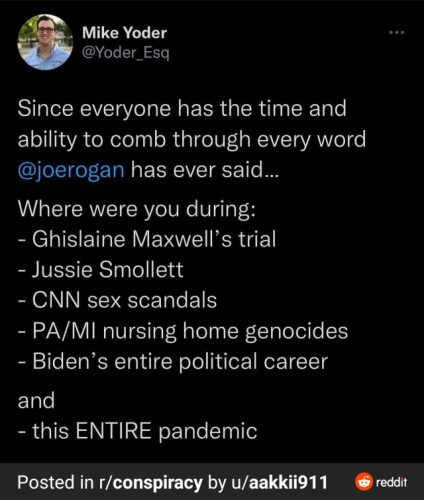Go to the r/conspiracy subreddit
The height and width of the screenshot is (500, 424).
(x=150, y=482)
